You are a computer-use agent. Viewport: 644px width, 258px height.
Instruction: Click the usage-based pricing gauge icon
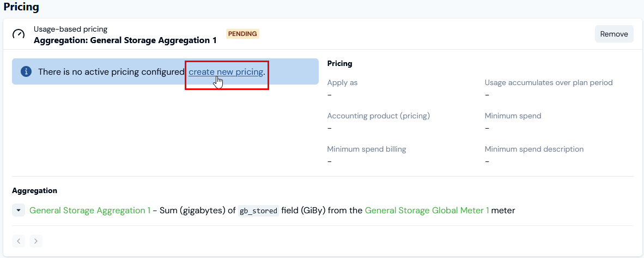[x=18, y=34]
